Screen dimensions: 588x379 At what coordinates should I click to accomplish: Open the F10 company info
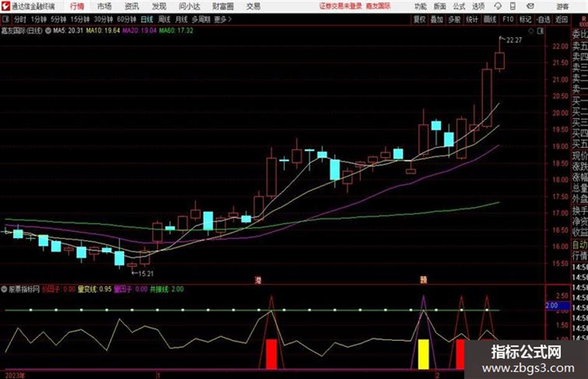click(508, 19)
